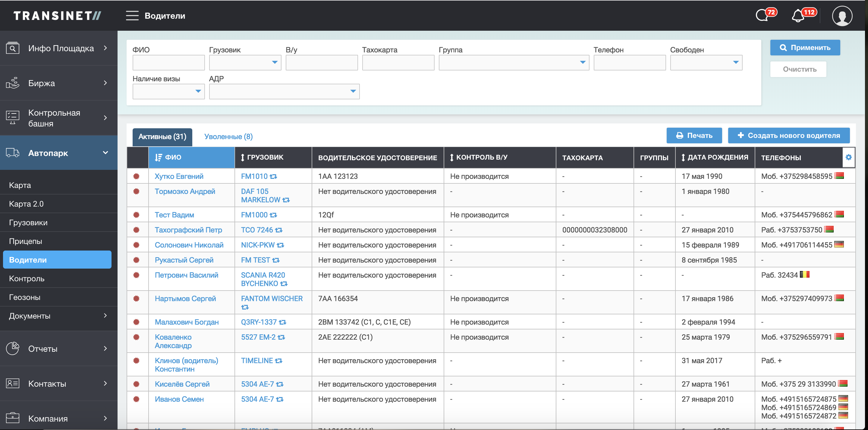Click the swap truck icon next to 5527 EM-2
The width and height of the screenshot is (868, 430).
tap(281, 337)
